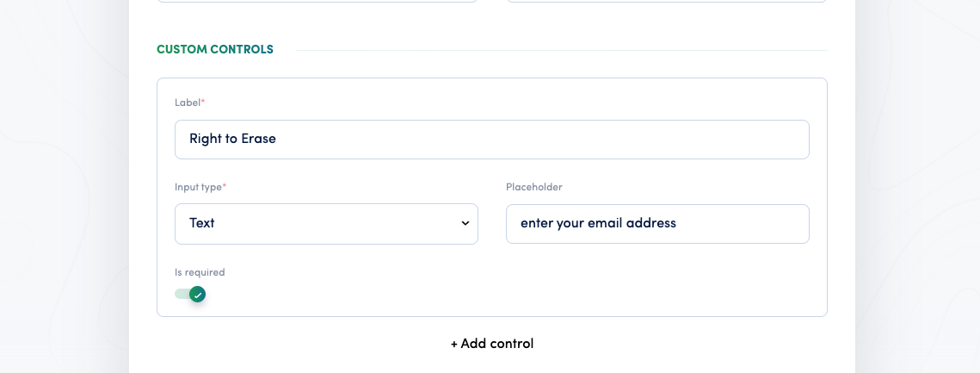
Task: Toggle the Is required switch off
Action: pyautogui.click(x=190, y=294)
